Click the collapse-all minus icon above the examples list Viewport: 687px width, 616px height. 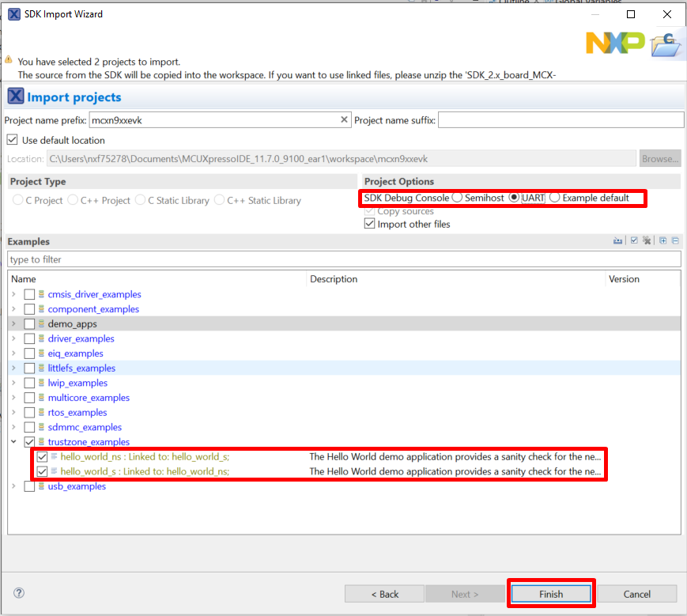675,241
